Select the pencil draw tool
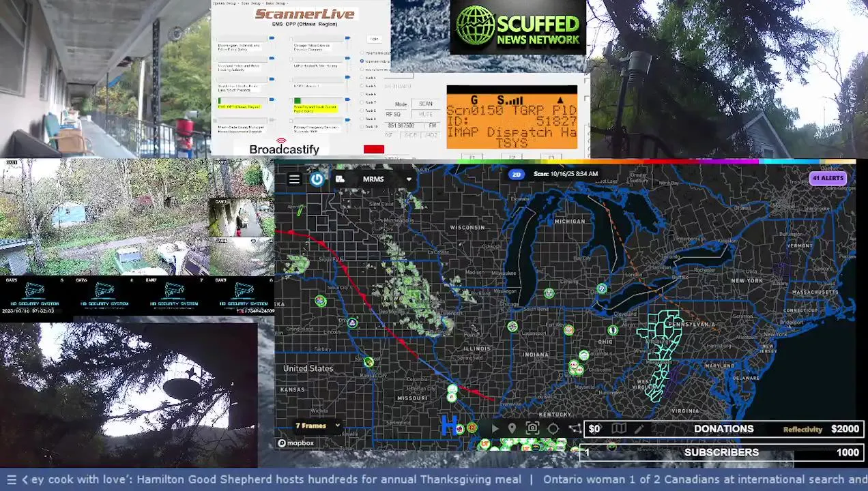 (x=639, y=428)
